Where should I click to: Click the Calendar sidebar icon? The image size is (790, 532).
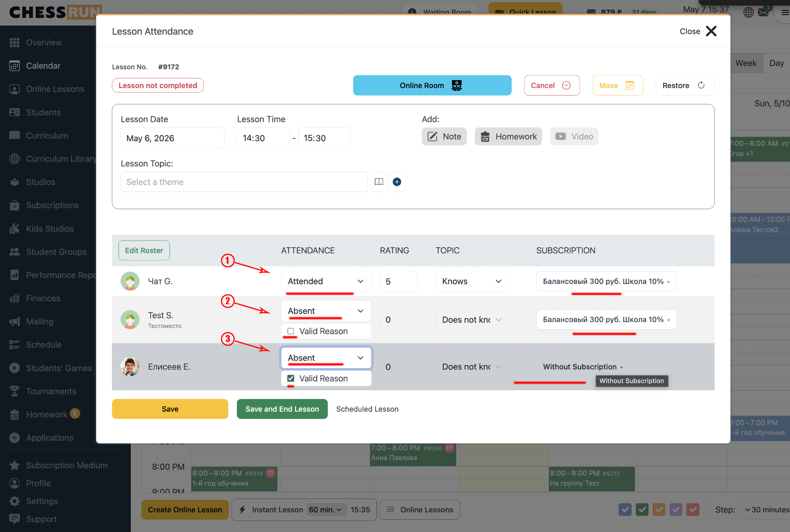tap(15, 66)
